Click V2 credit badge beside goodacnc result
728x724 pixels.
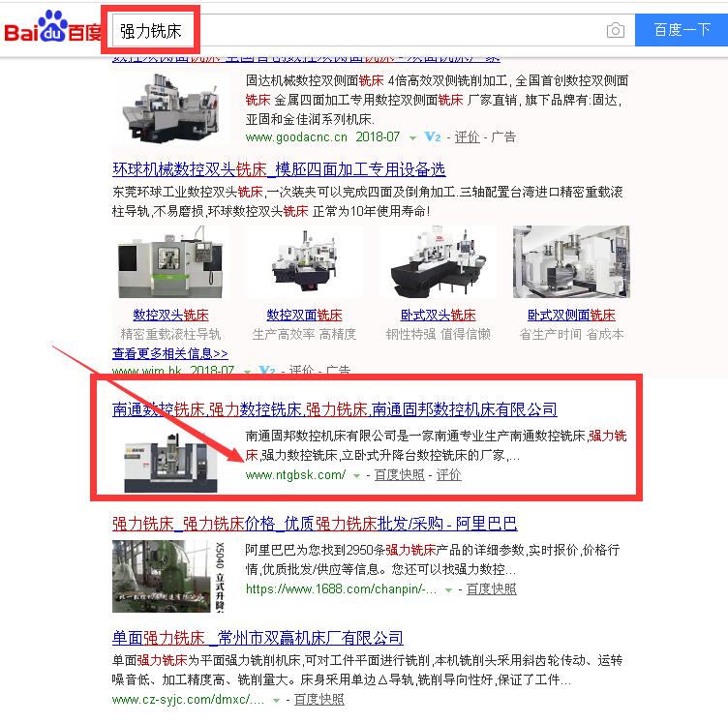[433, 137]
